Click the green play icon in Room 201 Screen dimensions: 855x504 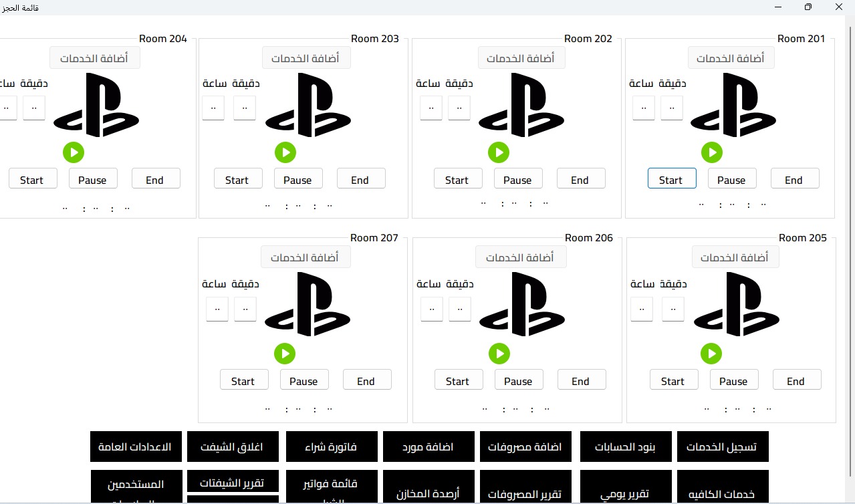coord(712,152)
